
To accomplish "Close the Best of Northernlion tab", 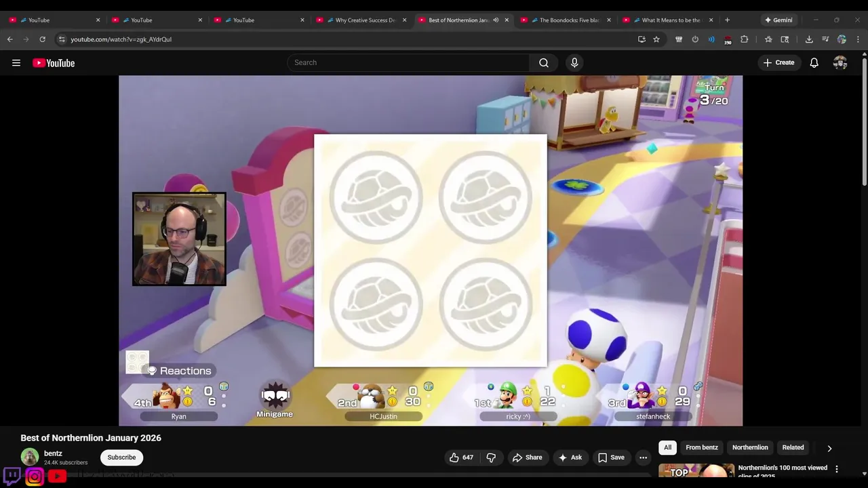I will [x=507, y=20].
